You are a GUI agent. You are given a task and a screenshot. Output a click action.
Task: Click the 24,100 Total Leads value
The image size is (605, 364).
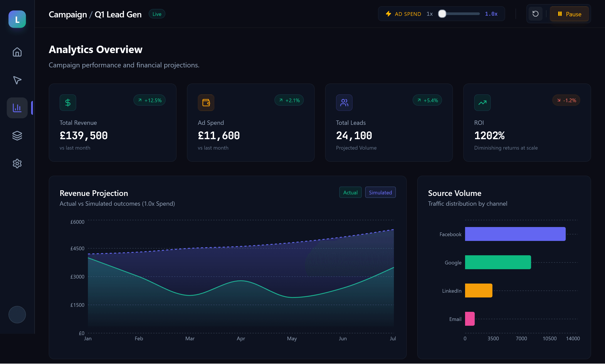click(x=354, y=135)
